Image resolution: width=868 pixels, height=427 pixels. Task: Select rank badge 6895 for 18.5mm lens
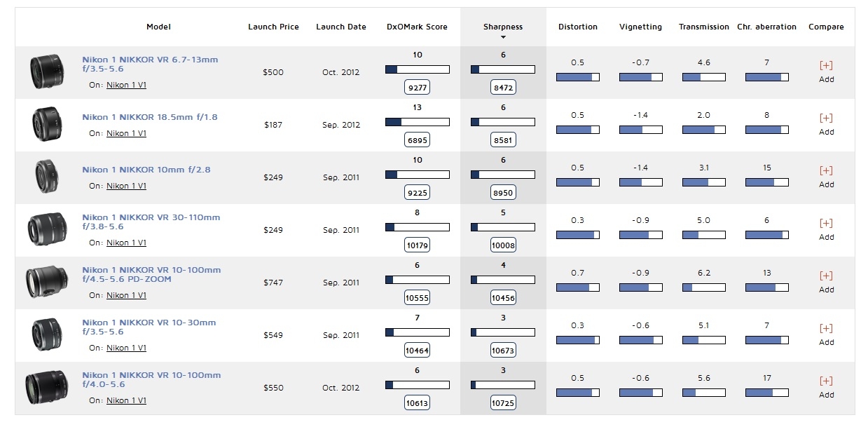418,140
